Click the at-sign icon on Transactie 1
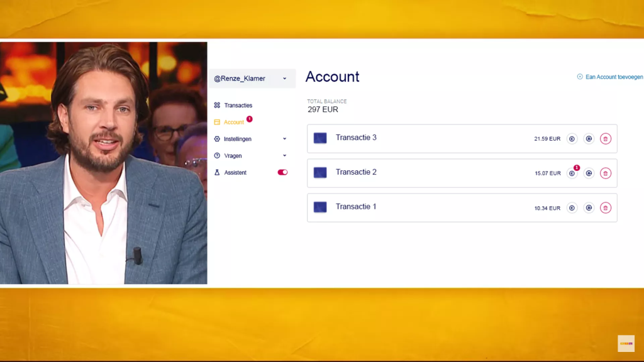This screenshot has height=362, width=644. [589, 208]
